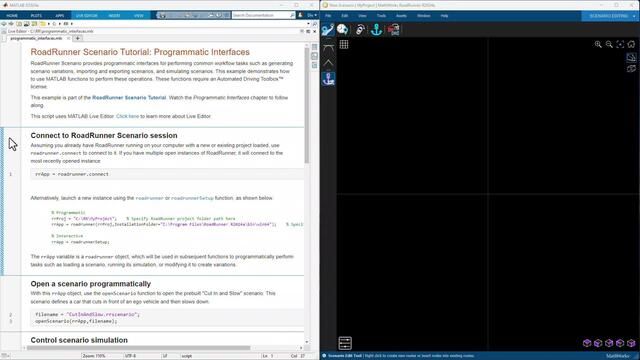Switch to output-on-right view in Live Editor
The height and width of the screenshot is (360, 640).
(x=314, y=47)
